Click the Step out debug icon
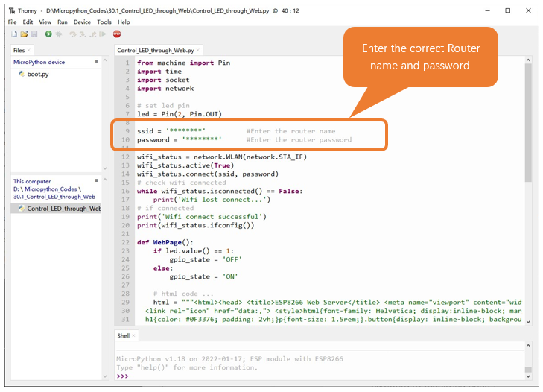543x392 pixels. [x=93, y=34]
